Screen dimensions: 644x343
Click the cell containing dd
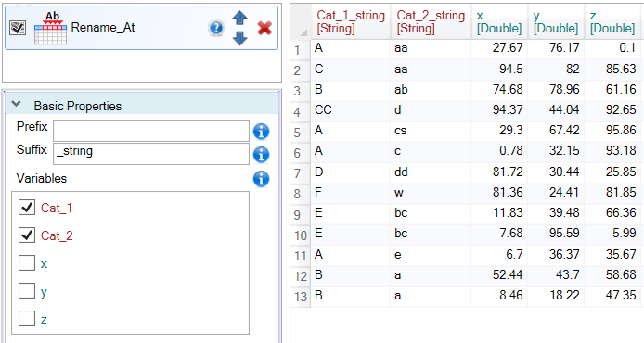point(431,171)
